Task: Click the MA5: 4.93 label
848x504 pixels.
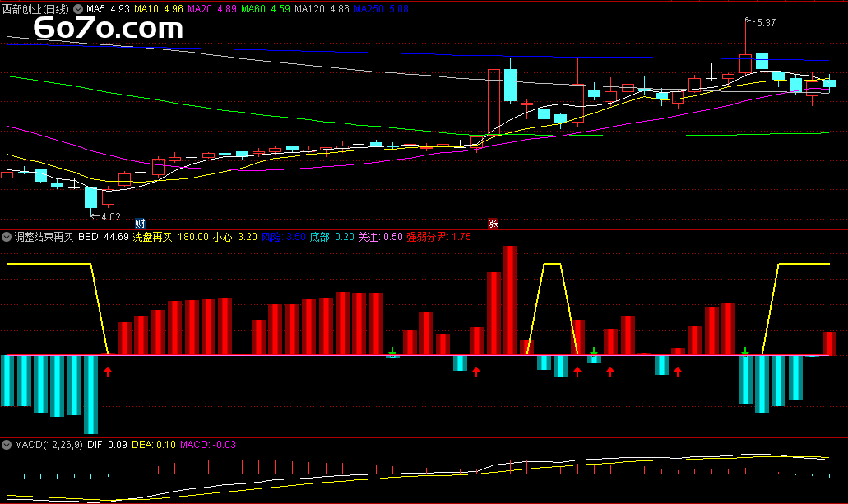Action: 109,9
